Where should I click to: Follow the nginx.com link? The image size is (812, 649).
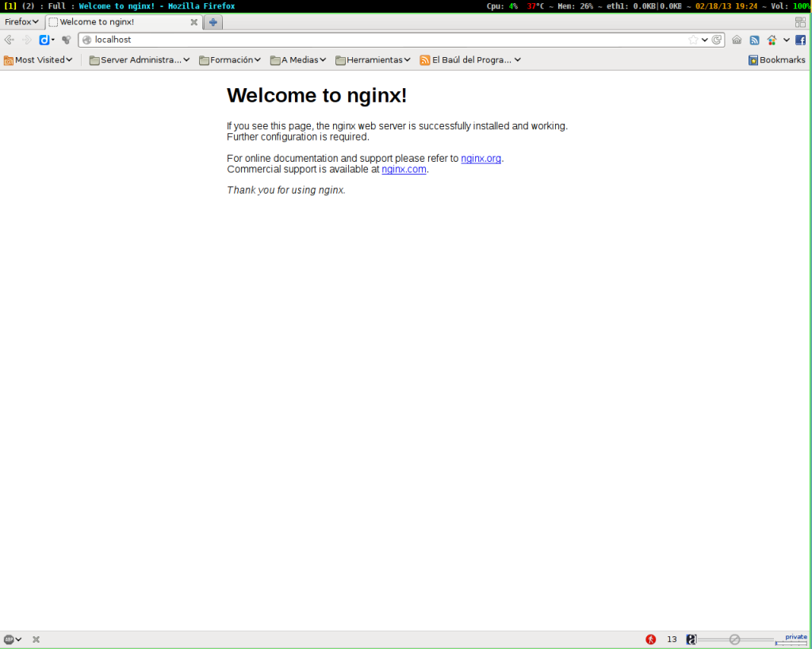(x=404, y=169)
